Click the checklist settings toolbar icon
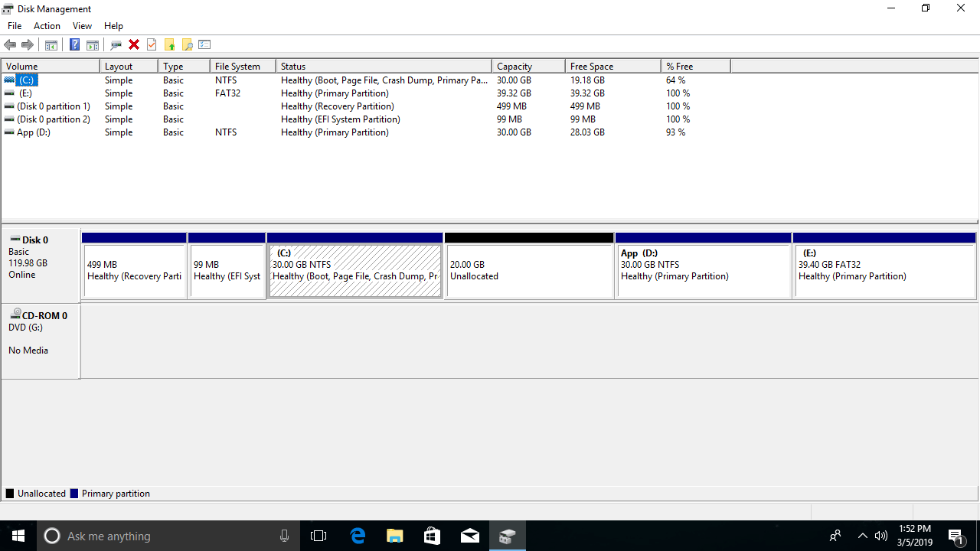This screenshot has width=980, height=551. [204, 45]
